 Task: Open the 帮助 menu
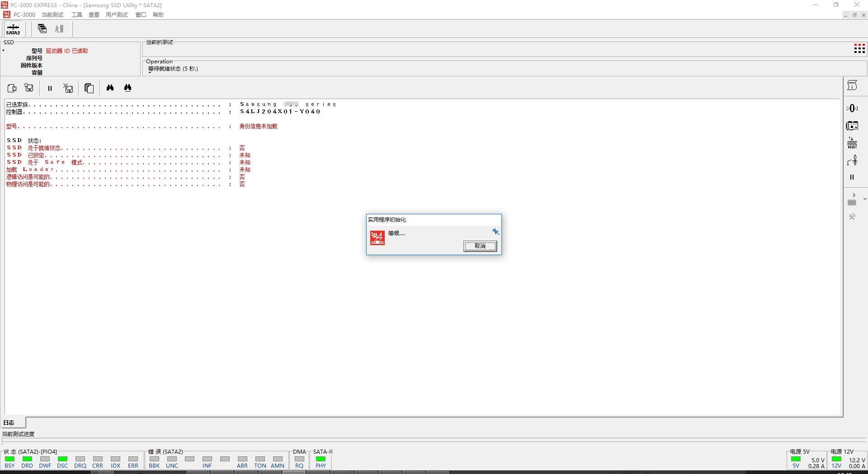(158, 14)
